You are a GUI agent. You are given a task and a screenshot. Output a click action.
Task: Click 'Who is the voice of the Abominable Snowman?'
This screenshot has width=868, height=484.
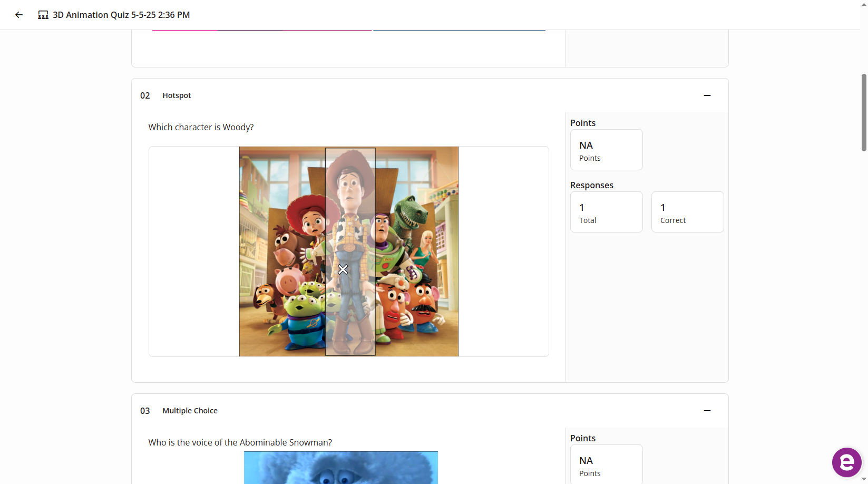click(240, 442)
